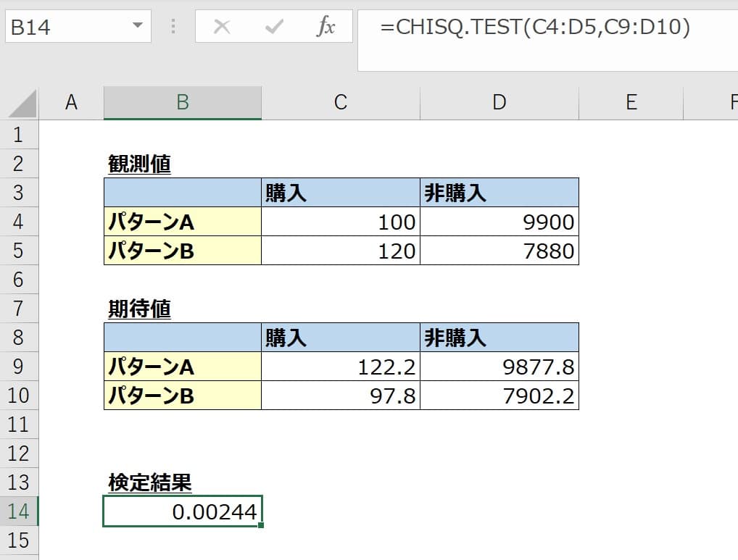Click cell containing 0.00244 test result
This screenshot has height=560, width=738.
[x=182, y=511]
